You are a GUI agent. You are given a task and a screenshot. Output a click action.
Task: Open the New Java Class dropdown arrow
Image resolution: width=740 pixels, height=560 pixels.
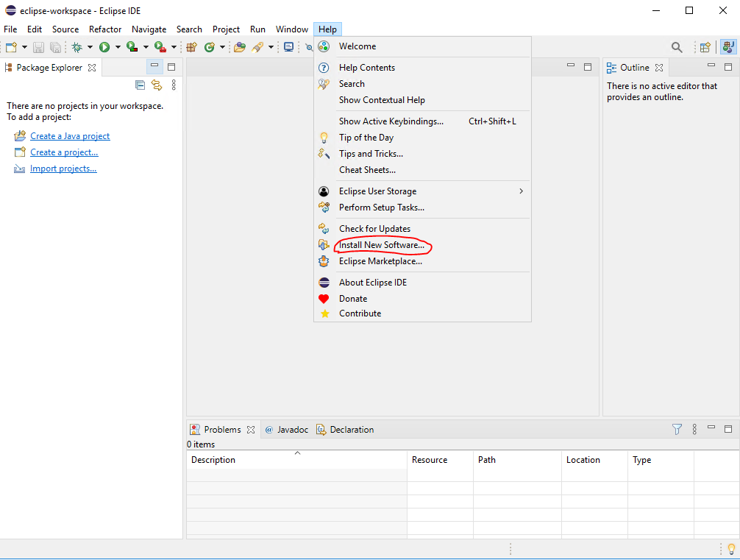pyautogui.click(x=222, y=47)
